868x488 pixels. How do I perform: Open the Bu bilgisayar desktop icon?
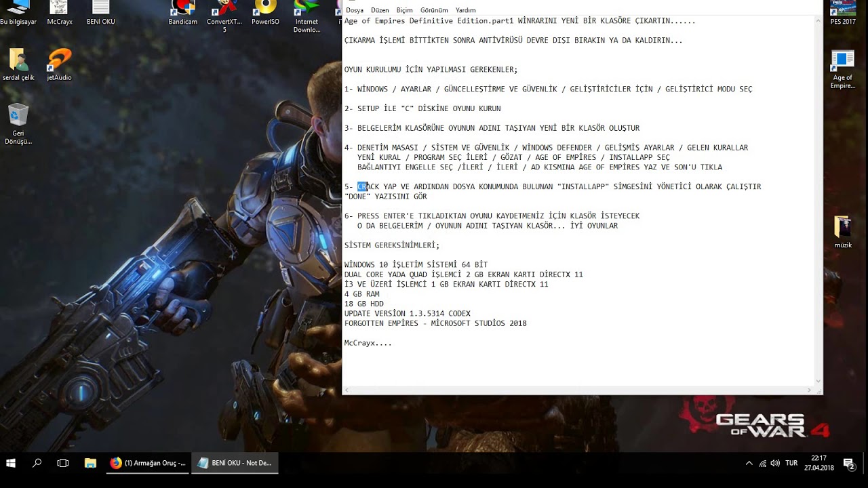coord(18,13)
